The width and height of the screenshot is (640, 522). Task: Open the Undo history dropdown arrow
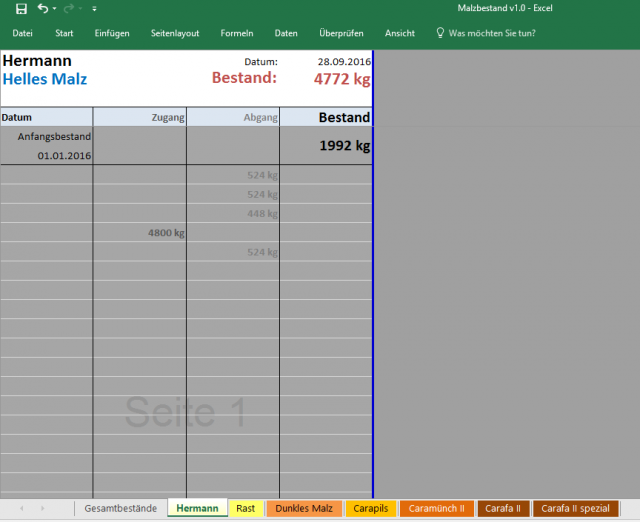[x=55, y=9]
